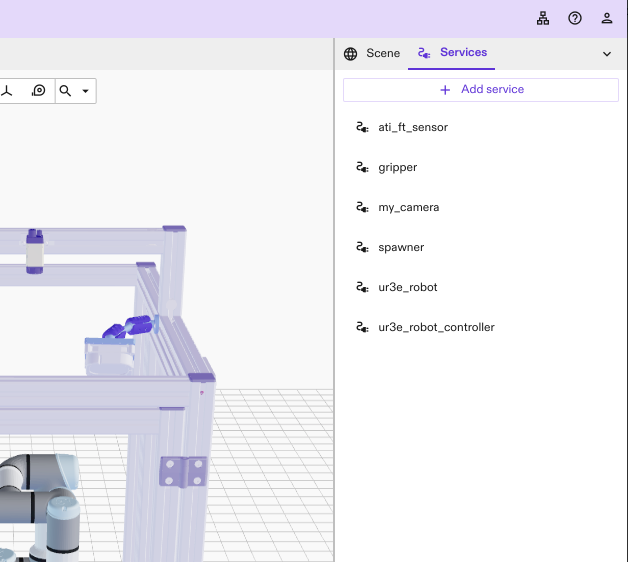Switch to the Scene tab
628x562 pixels.
click(x=371, y=53)
